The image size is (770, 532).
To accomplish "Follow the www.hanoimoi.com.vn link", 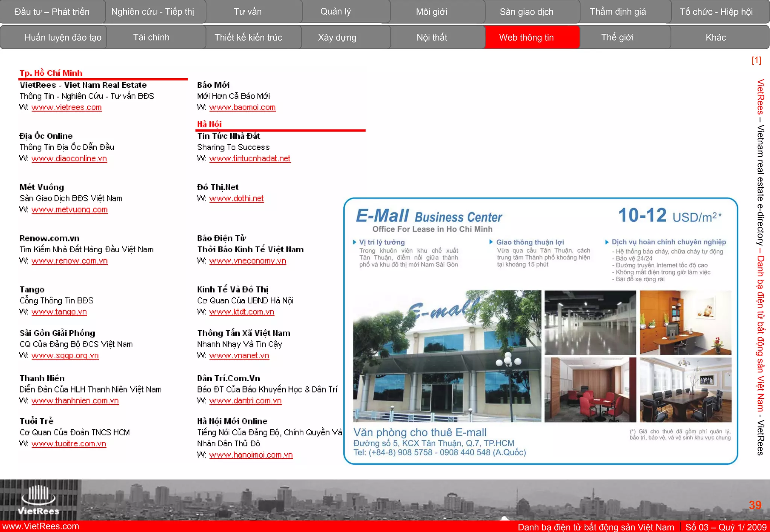I will (x=251, y=455).
